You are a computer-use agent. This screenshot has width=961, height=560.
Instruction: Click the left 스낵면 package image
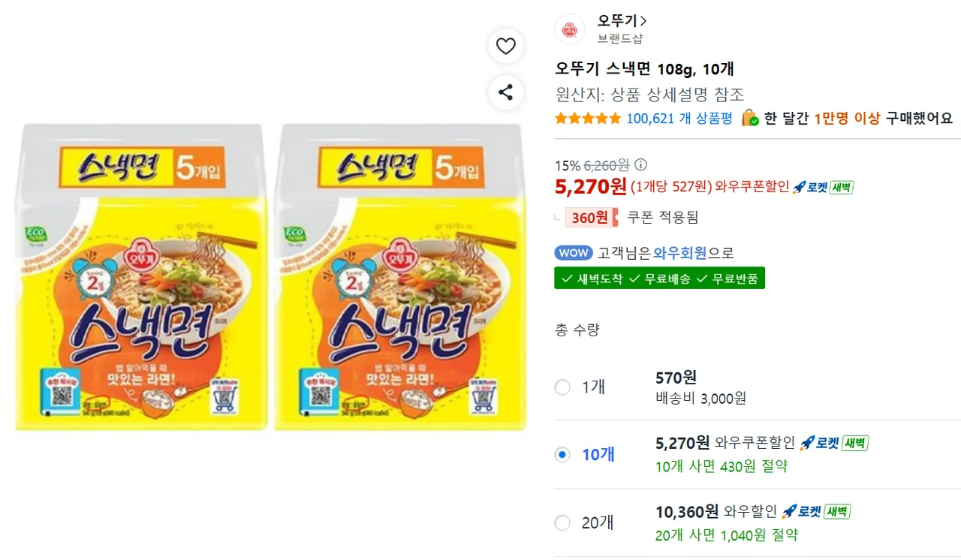141,278
